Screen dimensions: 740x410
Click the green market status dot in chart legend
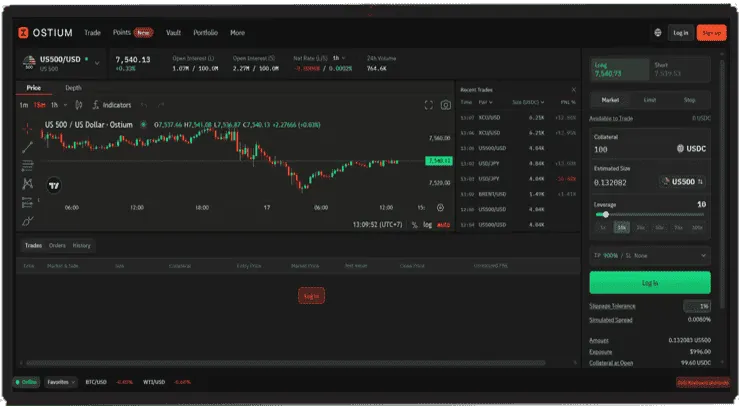point(143,125)
